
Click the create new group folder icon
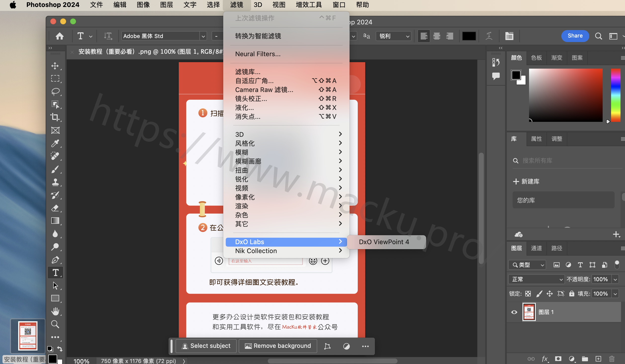585,359
